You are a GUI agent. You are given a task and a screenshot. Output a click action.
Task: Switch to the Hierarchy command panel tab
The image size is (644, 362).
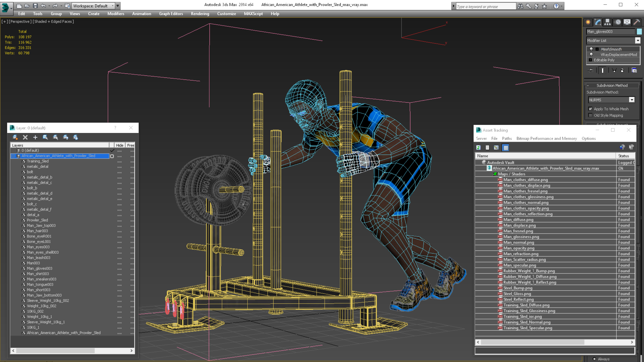[x=608, y=22]
